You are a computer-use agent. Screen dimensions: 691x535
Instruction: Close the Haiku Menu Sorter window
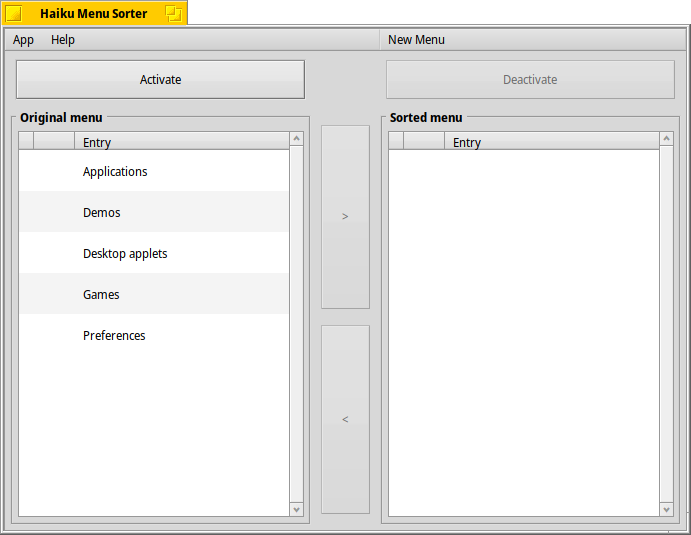coord(14,14)
